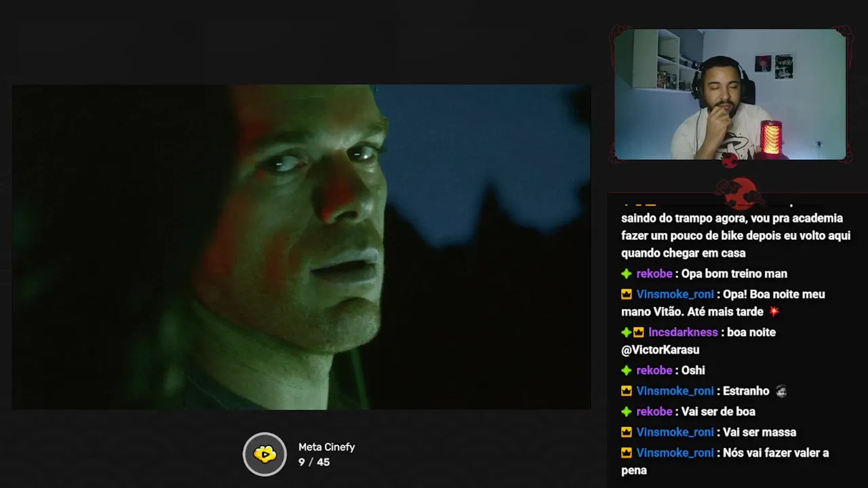This screenshot has height=488, width=868.
Task: Click Vinsmoke_roni's name on the "Estranho" message
Action: (675, 391)
